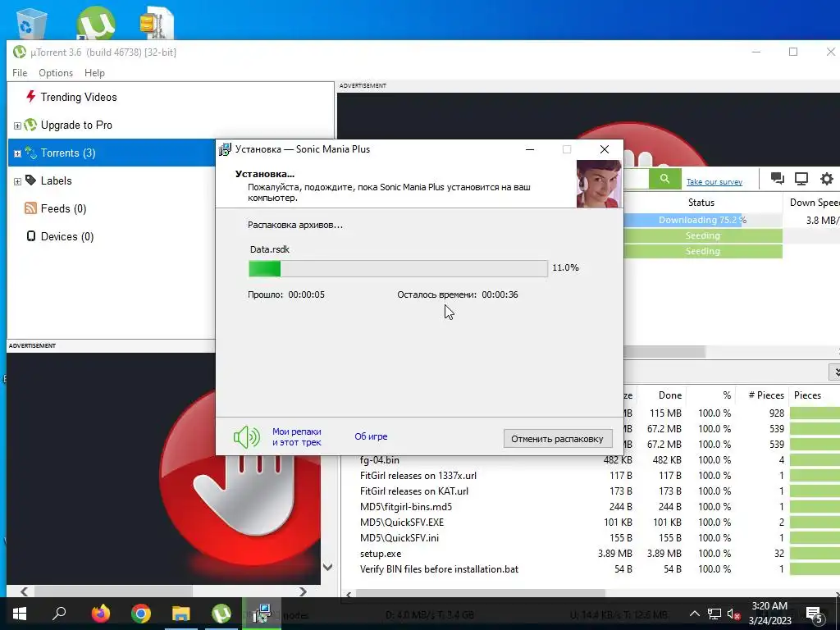
Task: Open Recycle Bin desktop icon
Action: coord(31,22)
